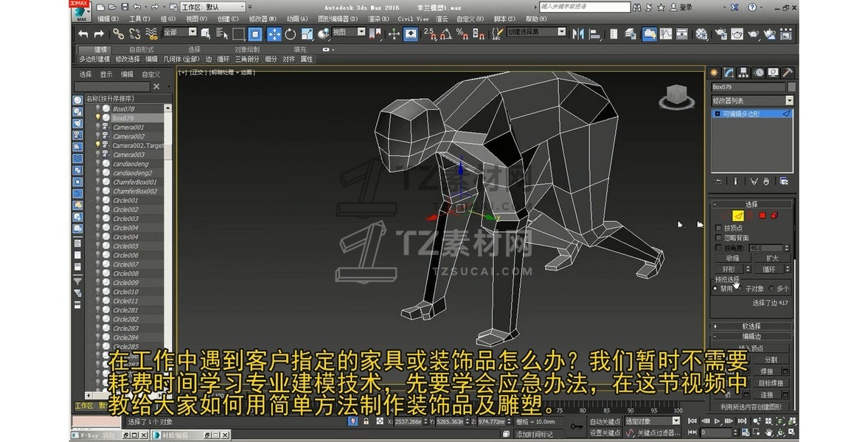Select the Move transform tool

coord(274,34)
